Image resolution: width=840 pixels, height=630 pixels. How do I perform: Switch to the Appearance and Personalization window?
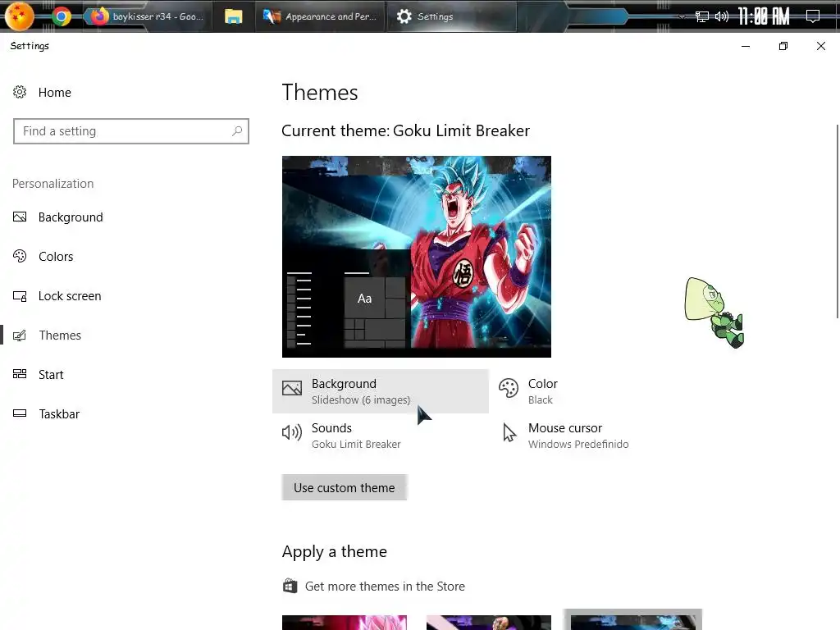pyautogui.click(x=320, y=16)
